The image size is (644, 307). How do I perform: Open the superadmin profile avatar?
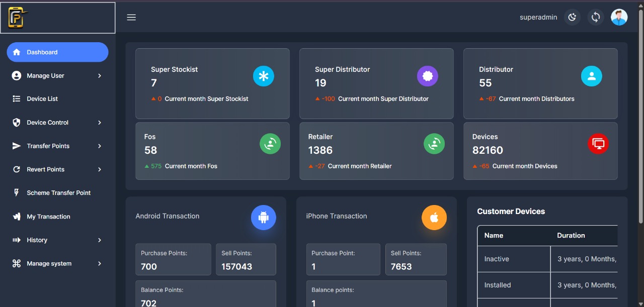[619, 17]
